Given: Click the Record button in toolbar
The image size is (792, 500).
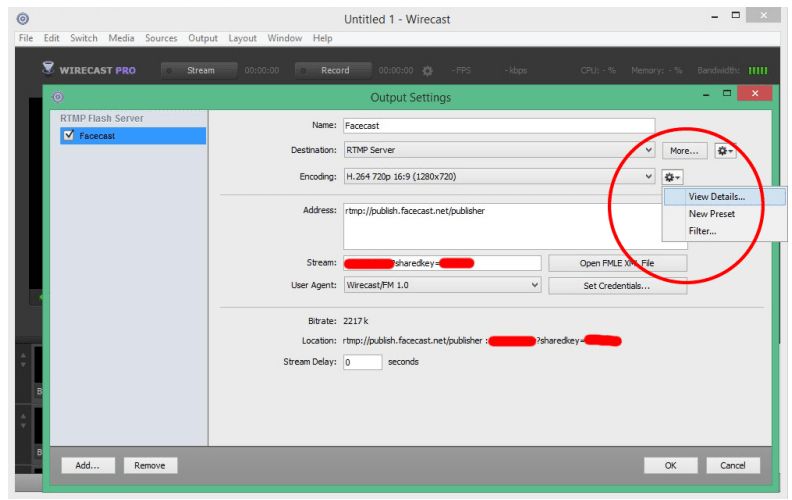Looking at the screenshot, I should [333, 70].
